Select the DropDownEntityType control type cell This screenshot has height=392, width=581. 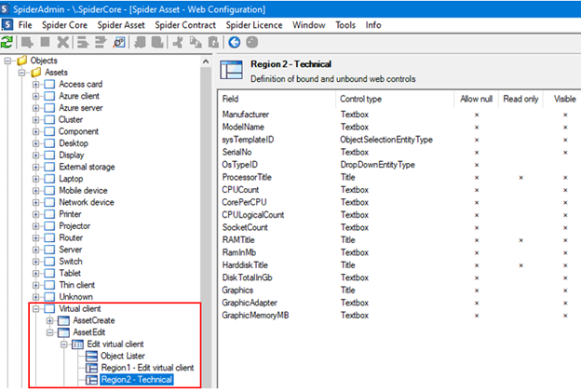[378, 165]
